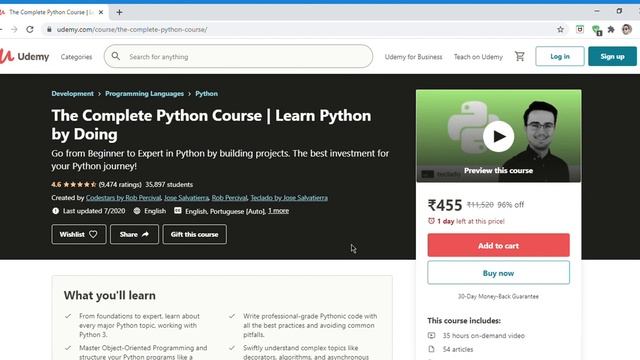Reload the page with the refresh icon

point(30,29)
